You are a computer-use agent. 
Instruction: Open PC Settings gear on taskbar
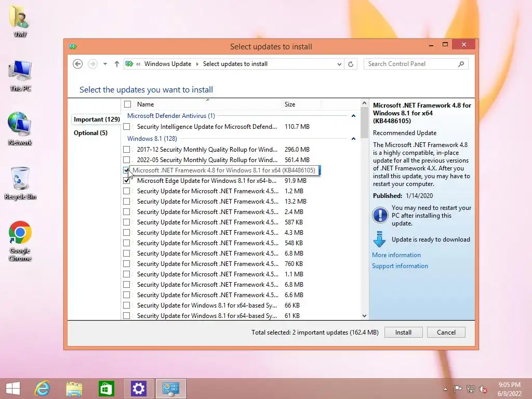pyautogui.click(x=138, y=389)
